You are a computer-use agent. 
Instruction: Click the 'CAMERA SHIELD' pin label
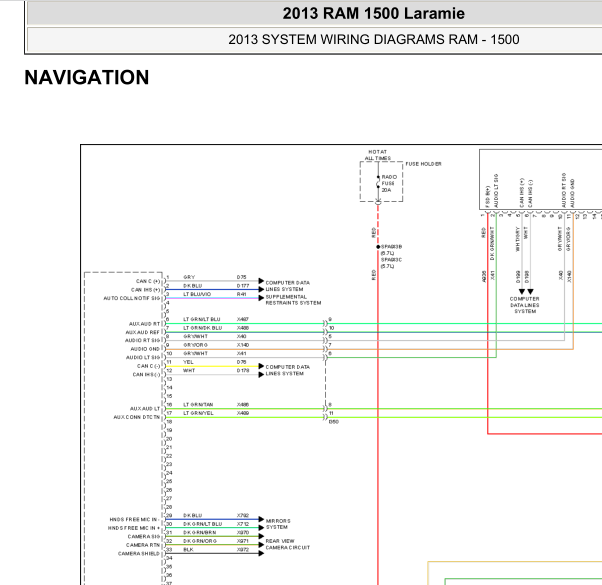139,554
